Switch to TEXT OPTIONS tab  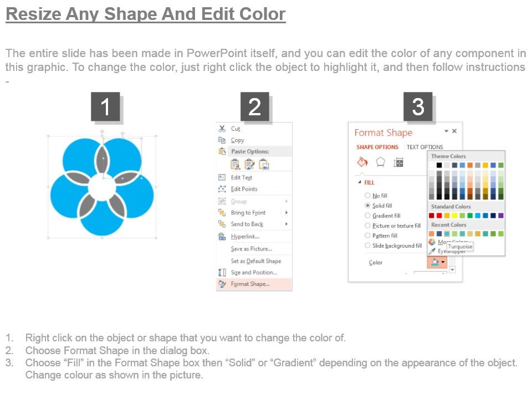click(424, 147)
